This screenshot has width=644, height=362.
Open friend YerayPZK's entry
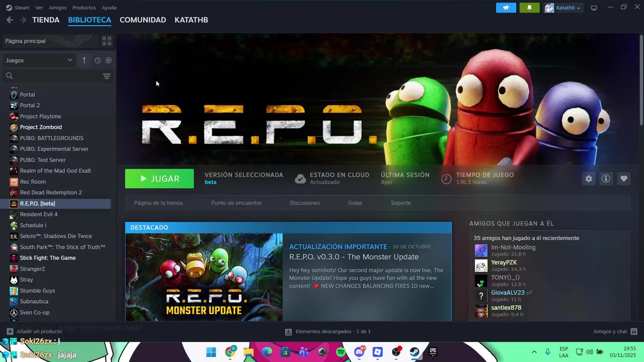pyautogui.click(x=548, y=265)
